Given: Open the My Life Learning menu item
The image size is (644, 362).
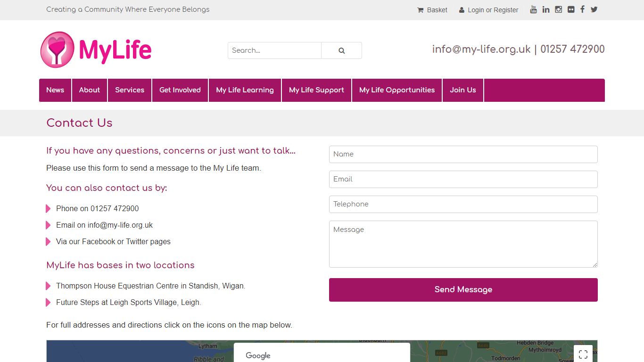Looking at the screenshot, I should 245,90.
